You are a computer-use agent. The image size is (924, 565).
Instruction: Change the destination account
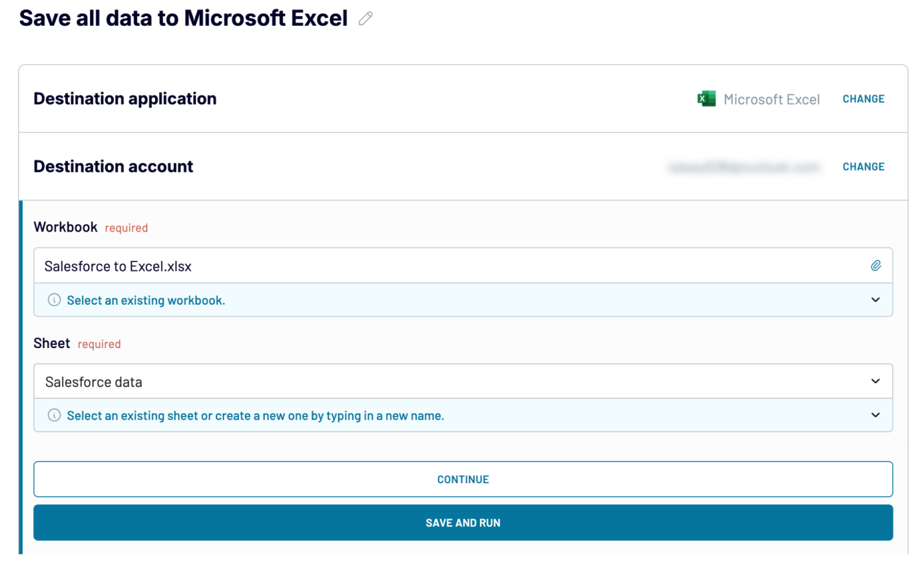pos(863,166)
